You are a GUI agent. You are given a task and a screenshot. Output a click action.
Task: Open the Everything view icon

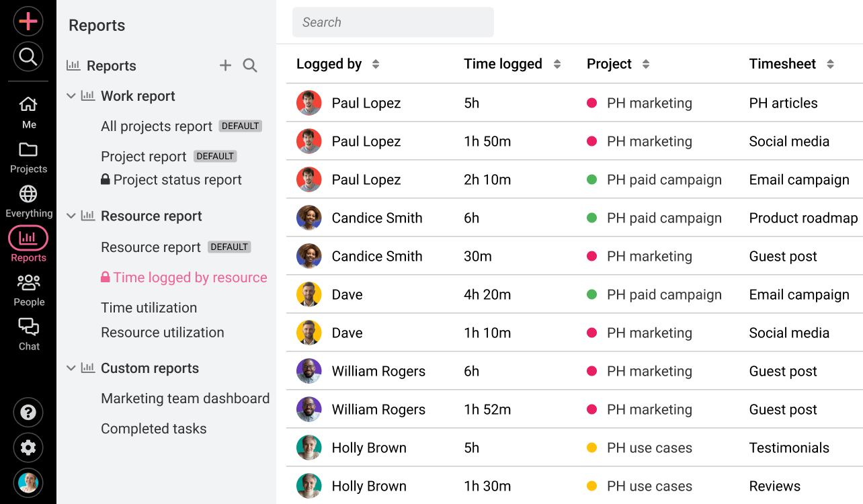28,194
